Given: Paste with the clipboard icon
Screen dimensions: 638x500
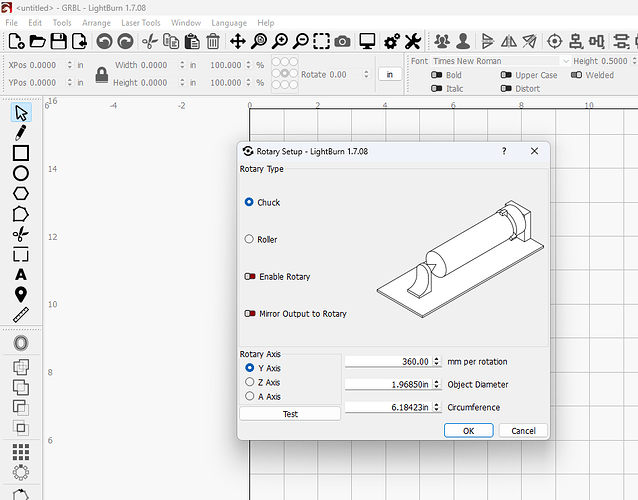Looking at the screenshot, I should [x=192, y=41].
